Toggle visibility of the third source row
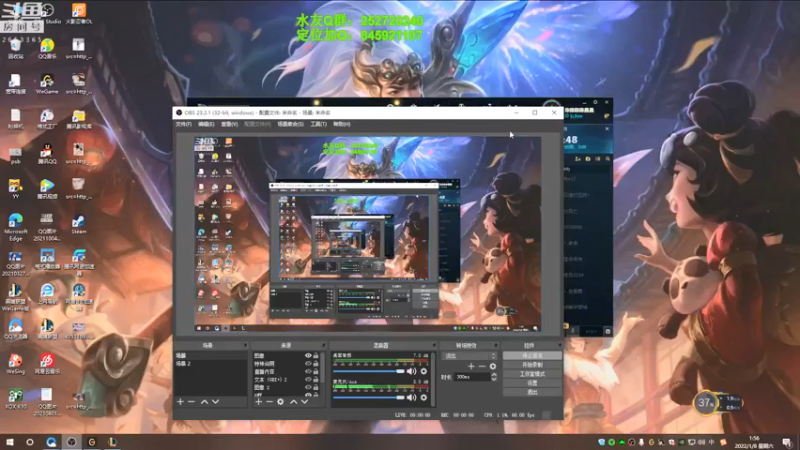Viewport: 800px width, 450px height. pyautogui.click(x=308, y=371)
